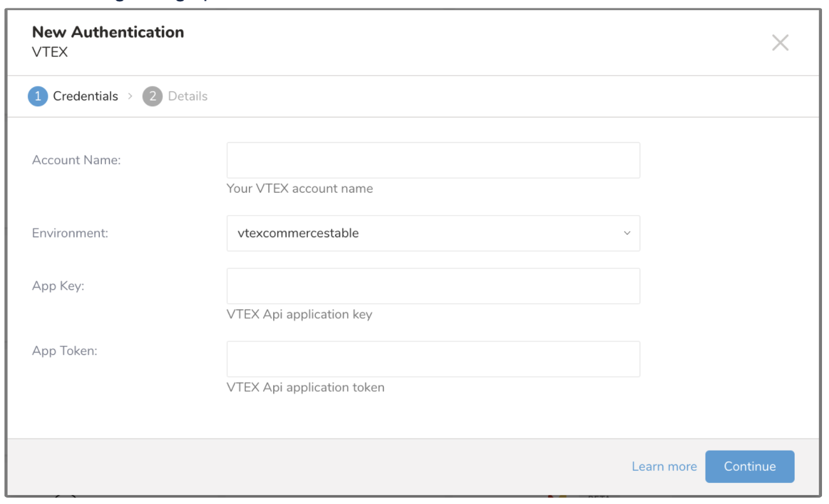The image size is (829, 504).
Task: Focus the Account Name input field
Action: click(x=433, y=160)
